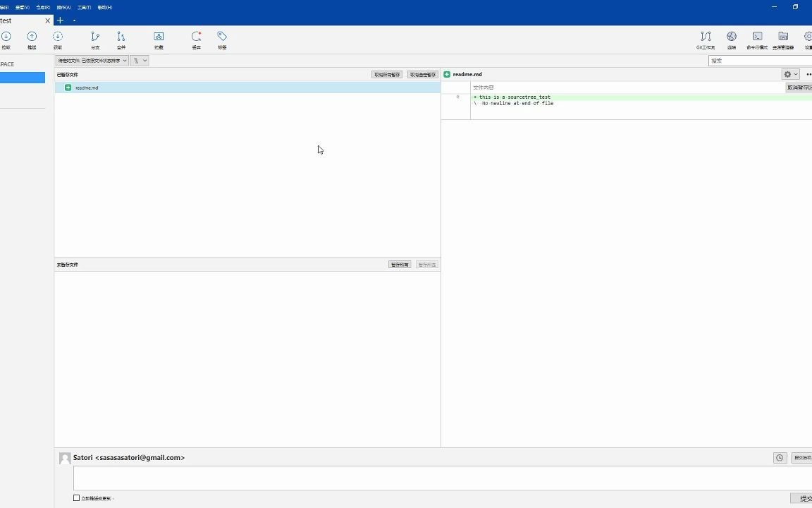
Task: Open the Explorer file manager icon
Action: point(783,40)
